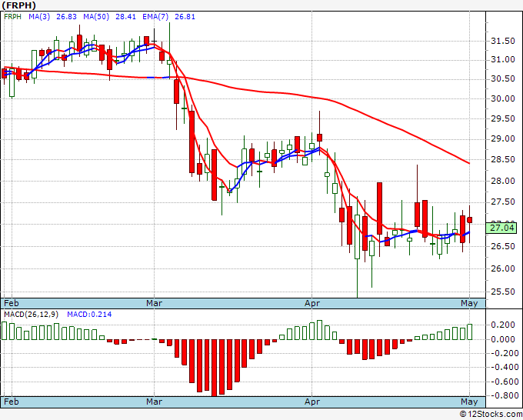Click the 0.000 MACD axis label
Viewport: 523px width, 420px height.
503,339
